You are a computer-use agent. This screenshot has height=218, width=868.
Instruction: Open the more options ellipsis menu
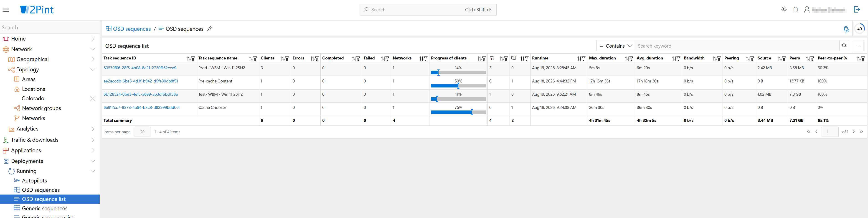(858, 46)
